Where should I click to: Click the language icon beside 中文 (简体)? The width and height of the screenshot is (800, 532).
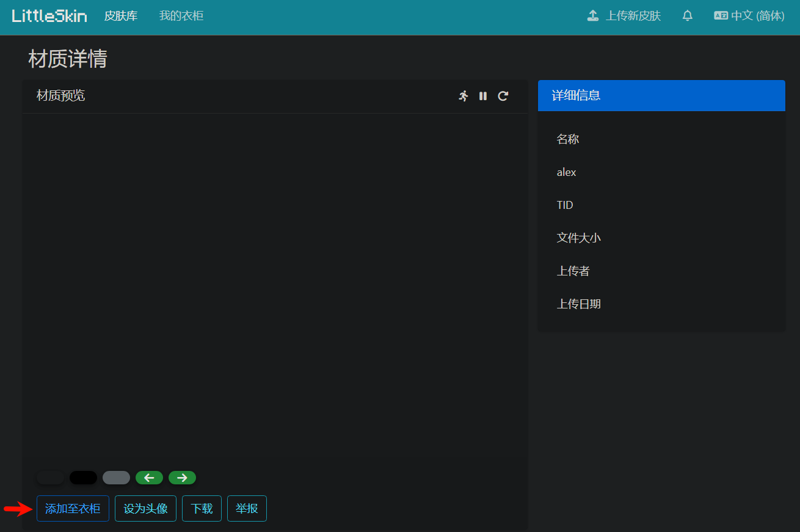[721, 16]
